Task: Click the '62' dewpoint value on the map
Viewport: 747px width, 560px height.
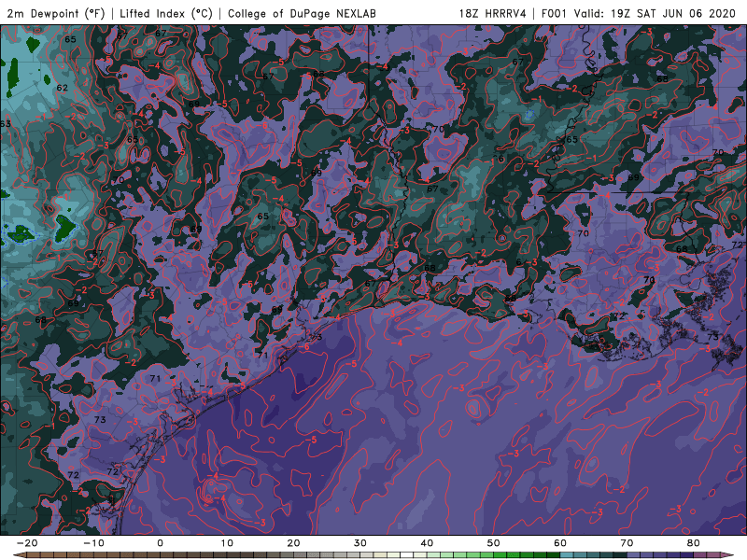Action: 62,88
